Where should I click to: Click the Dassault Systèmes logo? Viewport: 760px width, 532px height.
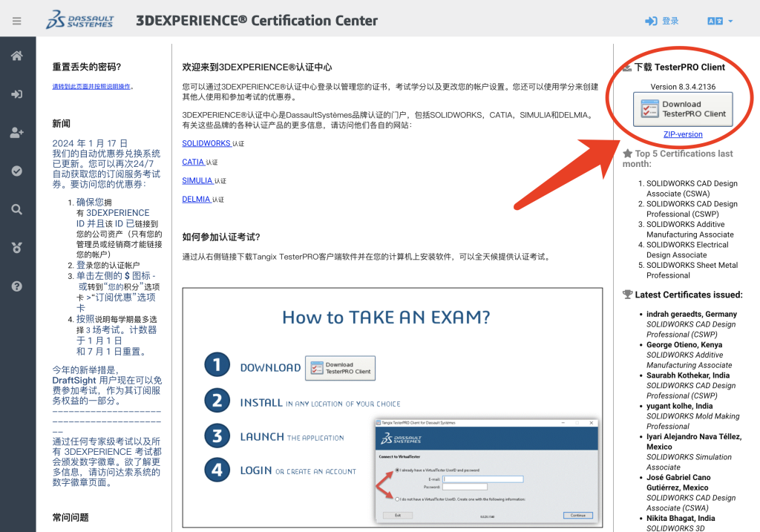tap(79, 20)
